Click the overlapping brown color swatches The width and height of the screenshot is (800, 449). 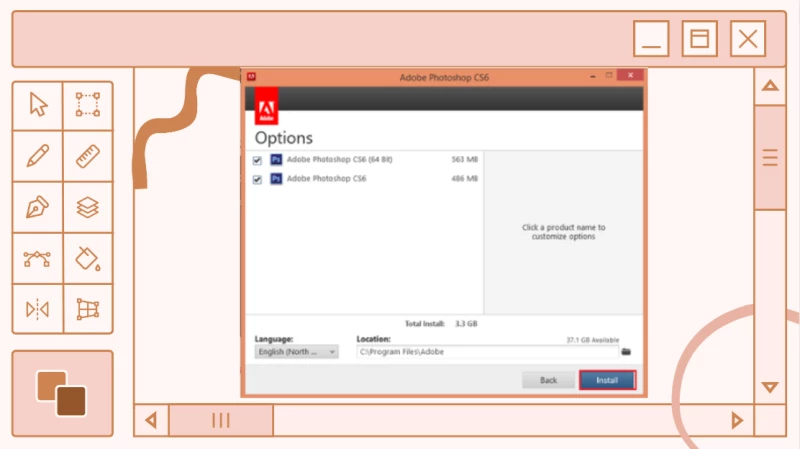(62, 394)
